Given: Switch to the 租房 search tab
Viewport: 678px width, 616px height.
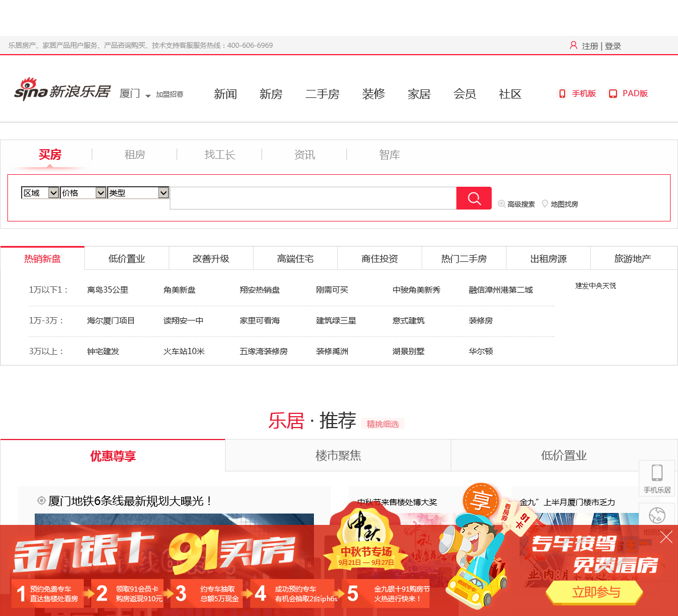Looking at the screenshot, I should tap(134, 155).
